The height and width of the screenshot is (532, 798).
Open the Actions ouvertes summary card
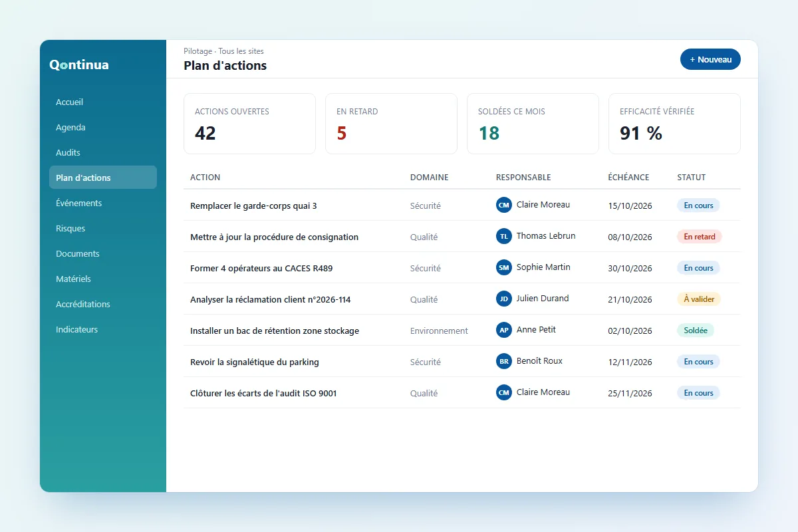[x=249, y=124]
